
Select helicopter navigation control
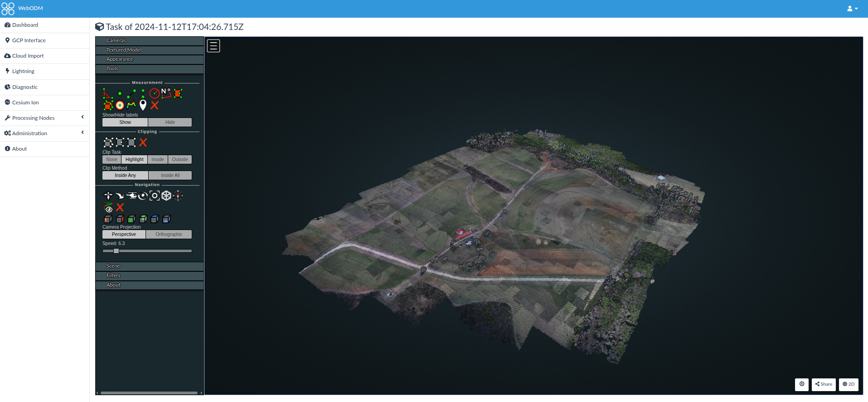click(x=131, y=196)
